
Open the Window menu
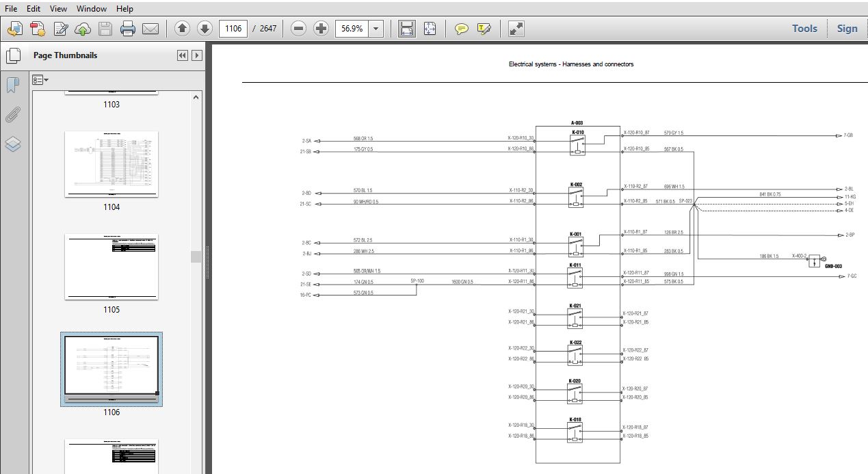point(91,9)
